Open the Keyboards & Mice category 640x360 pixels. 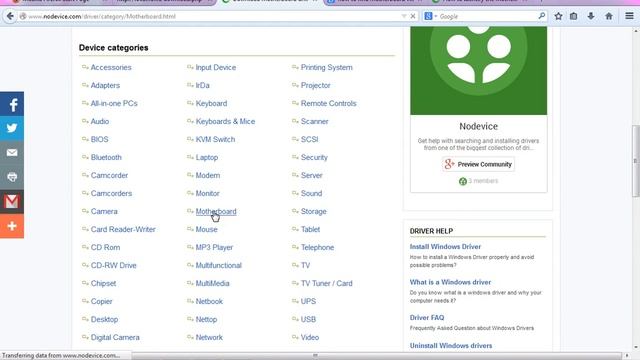[x=225, y=121]
